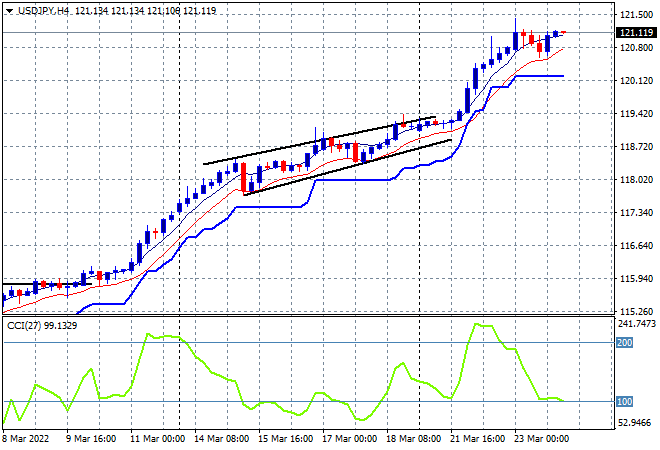Image resolution: width=660 pixels, height=450 pixels.
Task: Click the 120.800 price axis label
Action: point(636,48)
